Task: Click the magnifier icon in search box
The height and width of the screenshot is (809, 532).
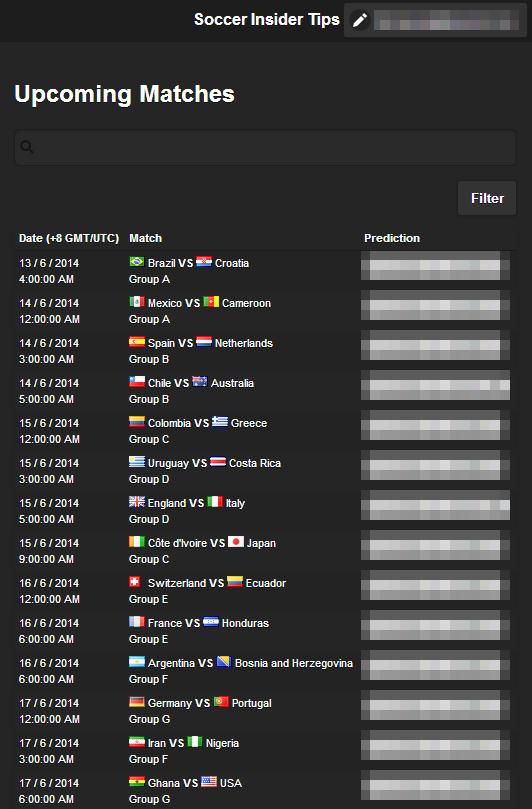Action: point(27,148)
